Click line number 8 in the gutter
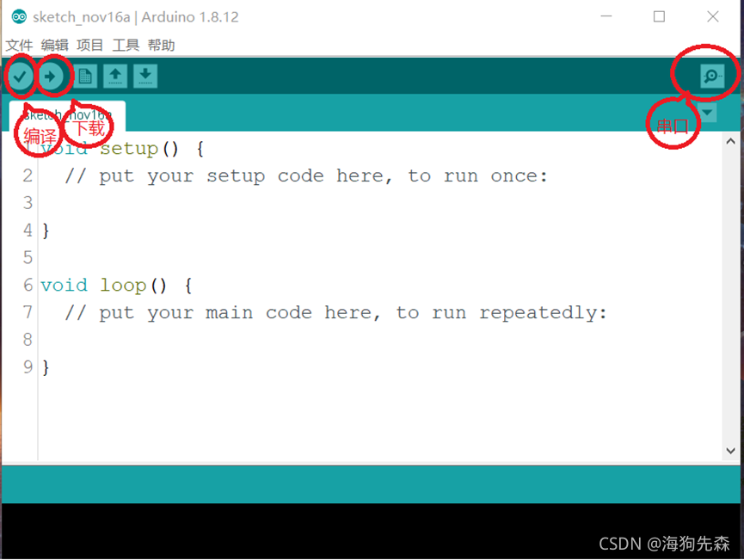 28,340
